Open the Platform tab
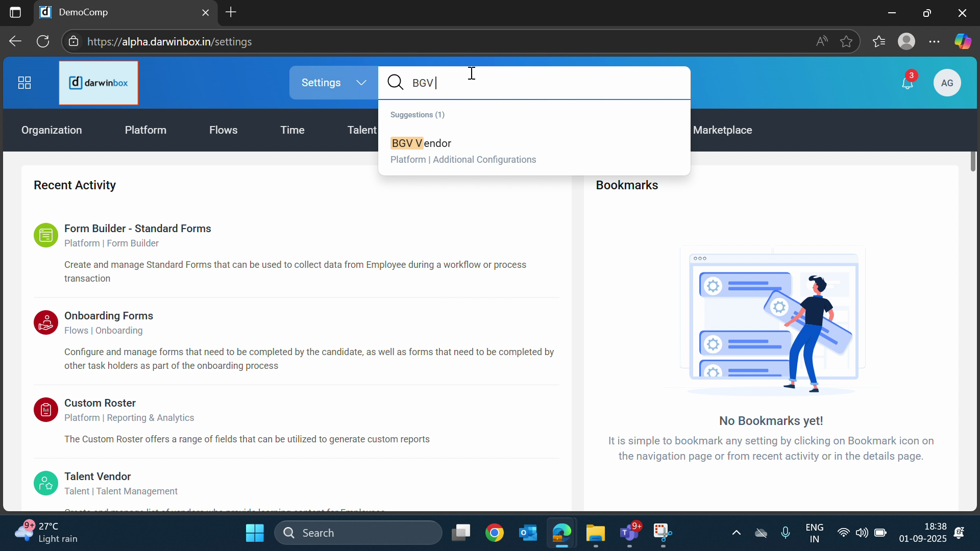 click(145, 130)
